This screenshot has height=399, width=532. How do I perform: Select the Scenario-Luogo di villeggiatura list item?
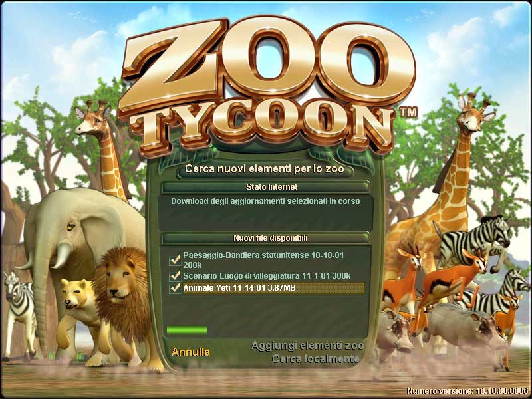[267, 276]
